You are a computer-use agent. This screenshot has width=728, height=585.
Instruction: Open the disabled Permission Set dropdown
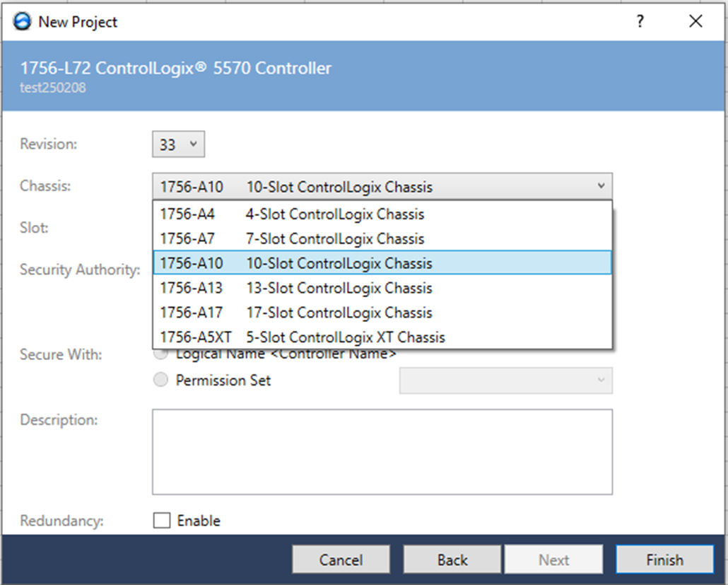505,381
